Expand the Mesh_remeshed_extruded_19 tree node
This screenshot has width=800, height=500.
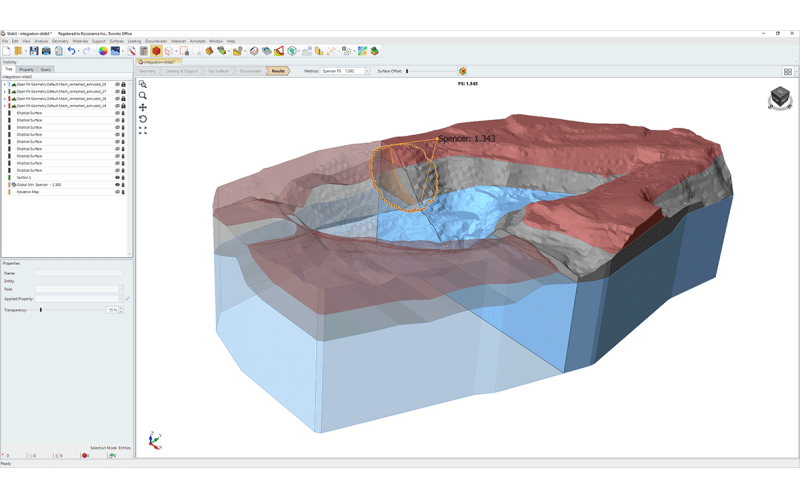coord(5,106)
